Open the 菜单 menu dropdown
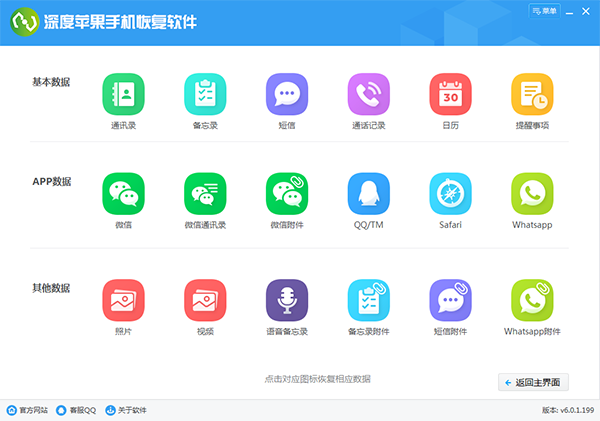The width and height of the screenshot is (600, 421). 543,11
